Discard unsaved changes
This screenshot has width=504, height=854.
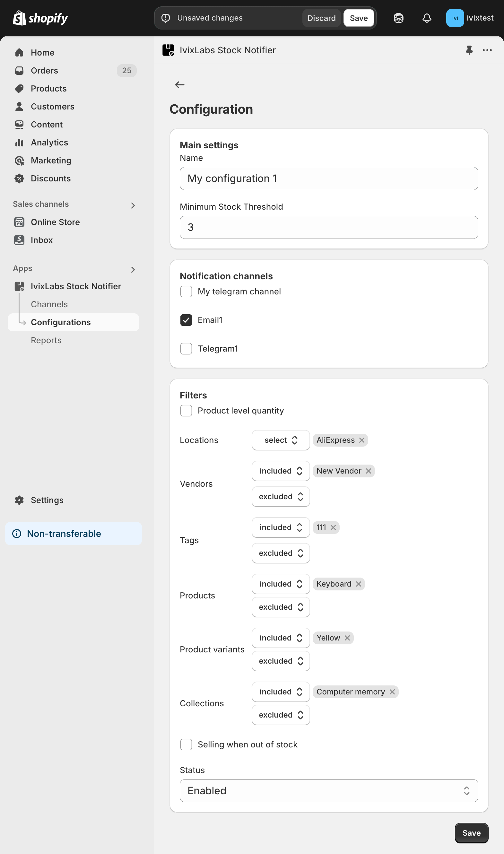[321, 18]
